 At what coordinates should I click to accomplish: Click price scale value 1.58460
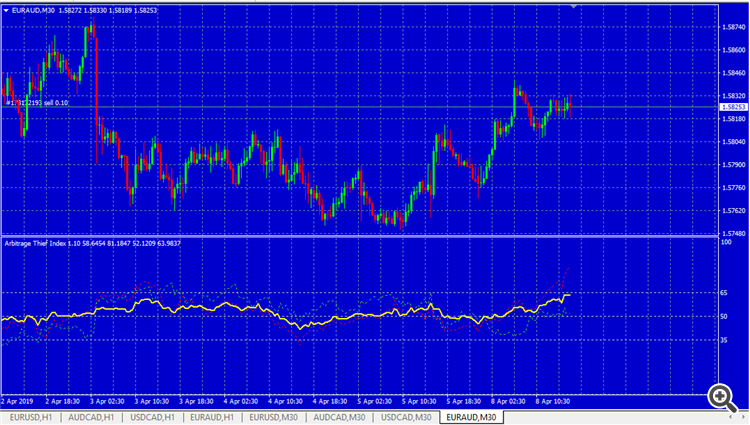click(x=734, y=73)
